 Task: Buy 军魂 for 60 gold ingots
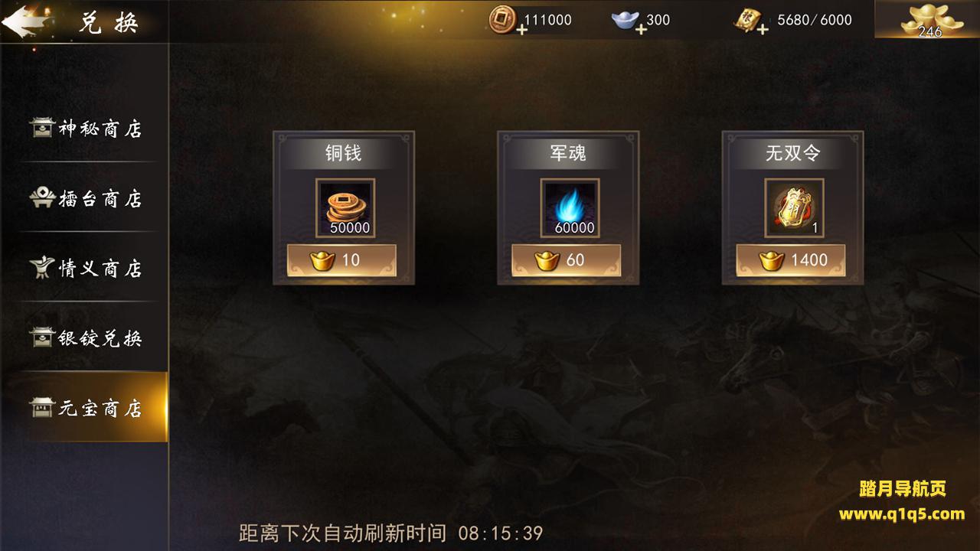[x=567, y=260]
